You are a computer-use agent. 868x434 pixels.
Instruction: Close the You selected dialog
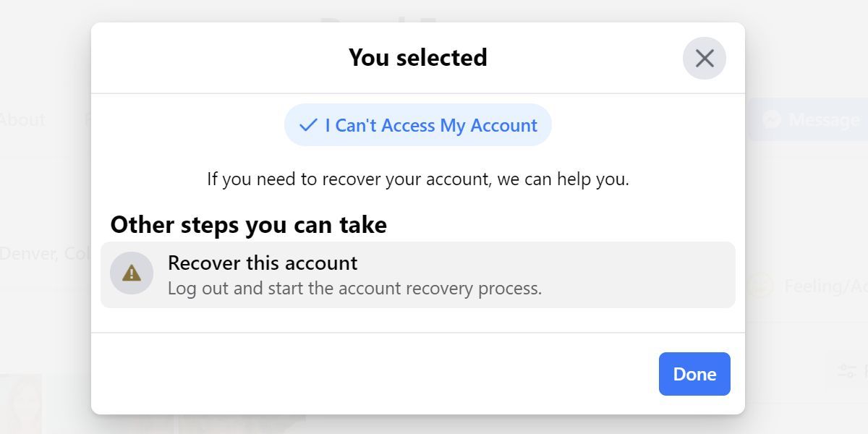click(x=704, y=58)
